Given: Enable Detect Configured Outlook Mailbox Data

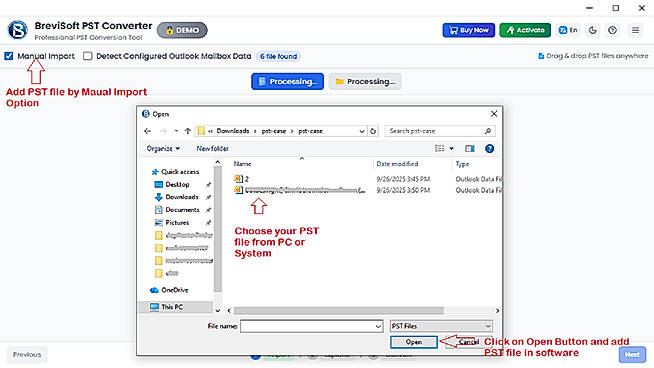Looking at the screenshot, I should click(x=87, y=56).
